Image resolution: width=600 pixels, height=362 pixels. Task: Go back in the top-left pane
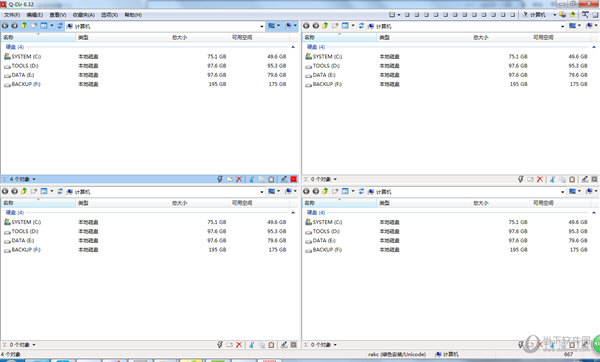tap(5, 26)
